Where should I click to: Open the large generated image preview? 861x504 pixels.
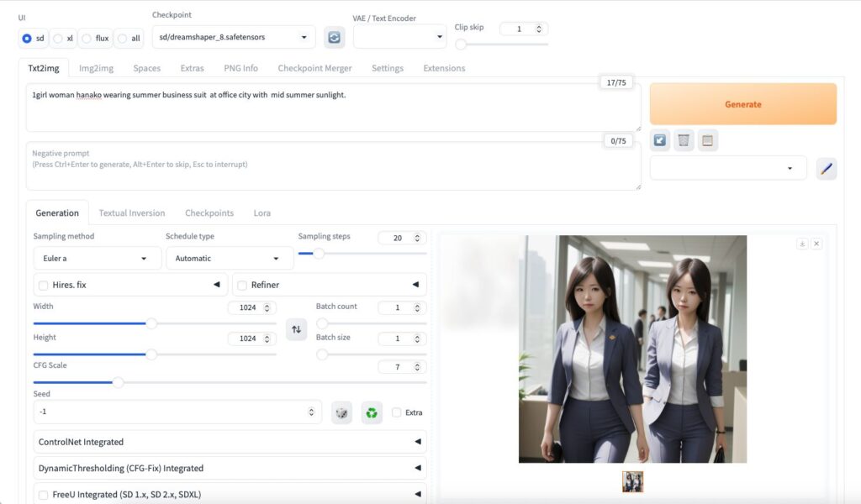coord(632,349)
